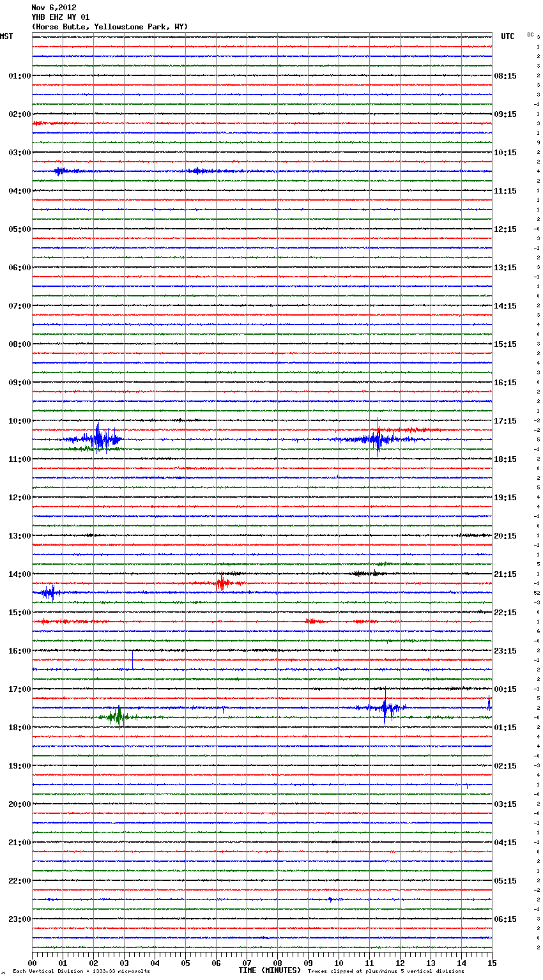Select the station code "YHB EHZ WY 01"
This screenshot has height=980, width=543.
pos(61,17)
